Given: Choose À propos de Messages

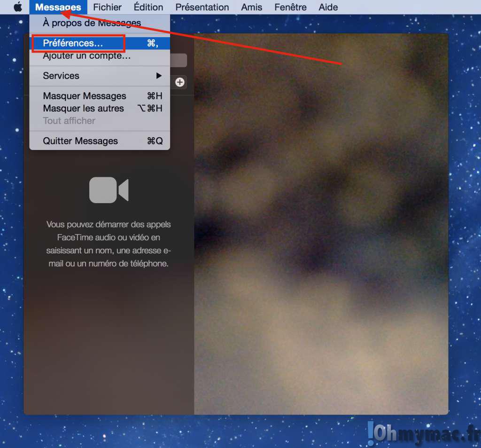Looking at the screenshot, I should (x=100, y=23).
